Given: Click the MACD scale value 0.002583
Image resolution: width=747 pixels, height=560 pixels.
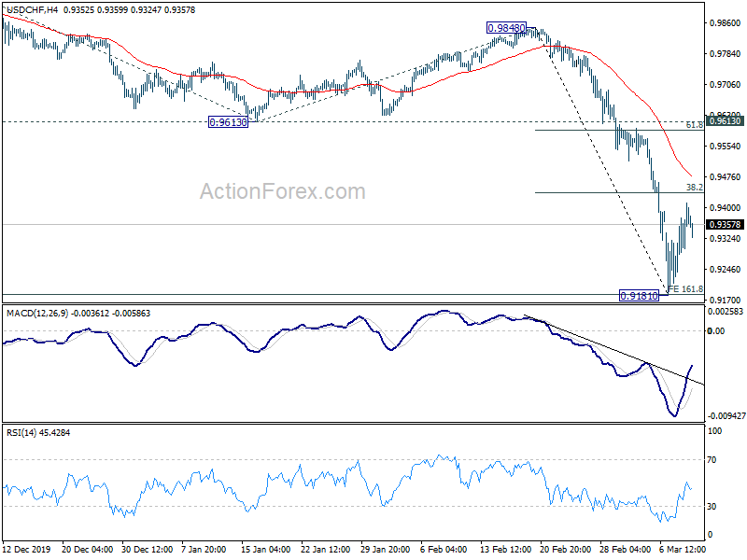Looking at the screenshot, I should tap(726, 312).
